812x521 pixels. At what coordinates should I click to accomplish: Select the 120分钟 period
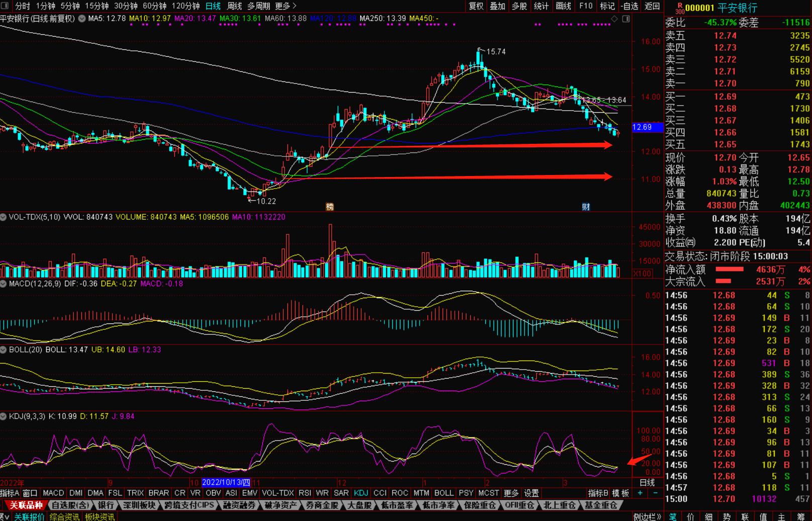pyautogui.click(x=186, y=6)
